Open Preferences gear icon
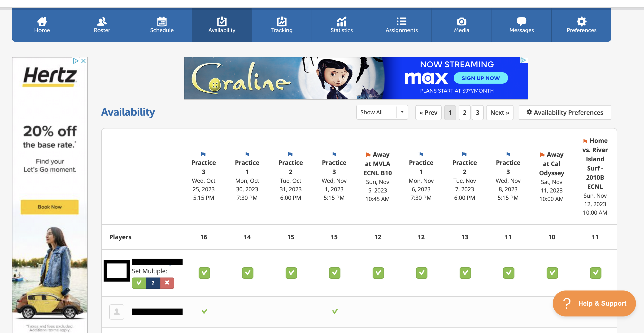 pos(581,21)
